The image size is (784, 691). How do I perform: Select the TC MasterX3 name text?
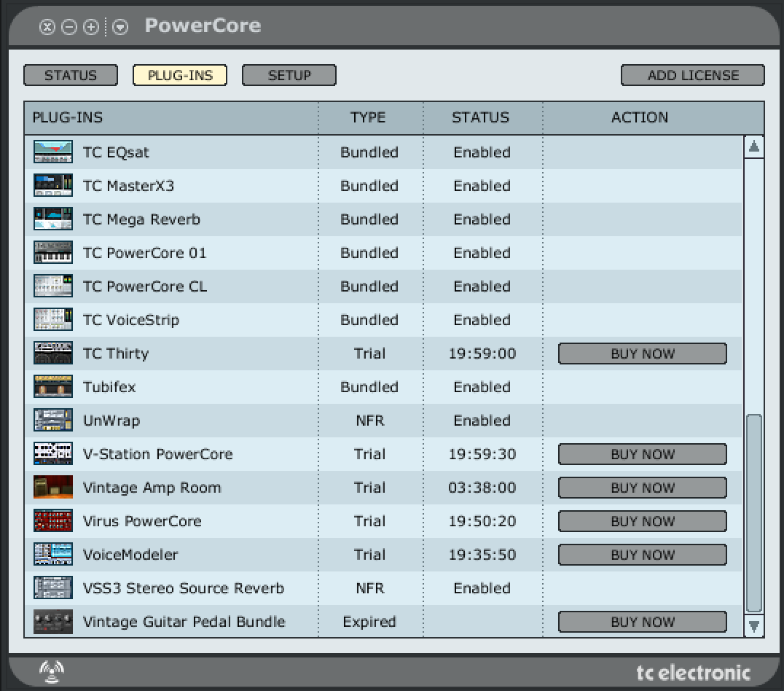pos(128,186)
